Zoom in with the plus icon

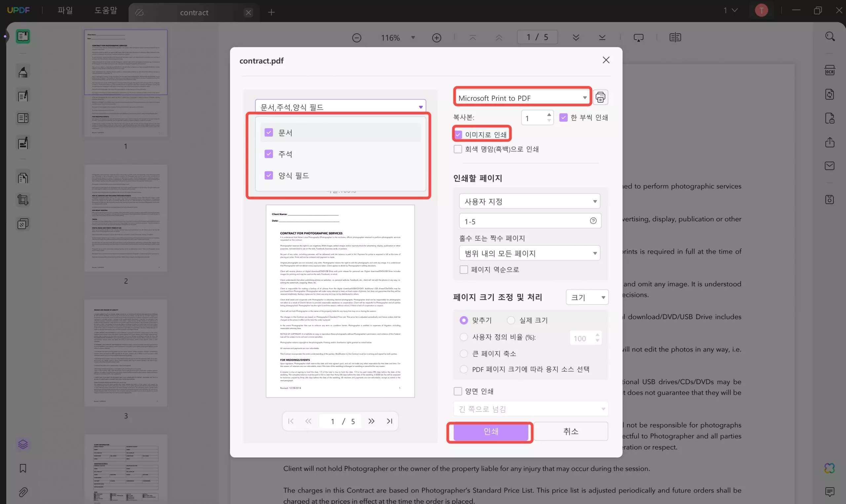click(437, 38)
